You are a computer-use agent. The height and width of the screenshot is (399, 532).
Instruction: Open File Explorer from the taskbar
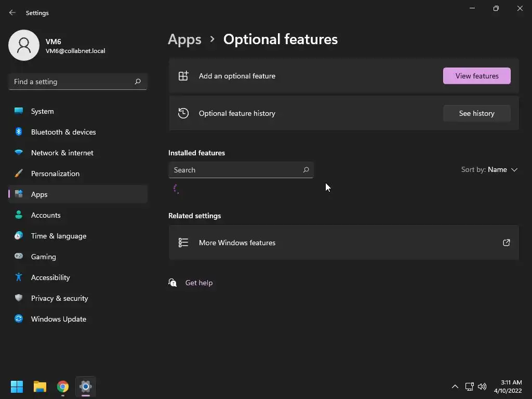[x=40, y=387]
